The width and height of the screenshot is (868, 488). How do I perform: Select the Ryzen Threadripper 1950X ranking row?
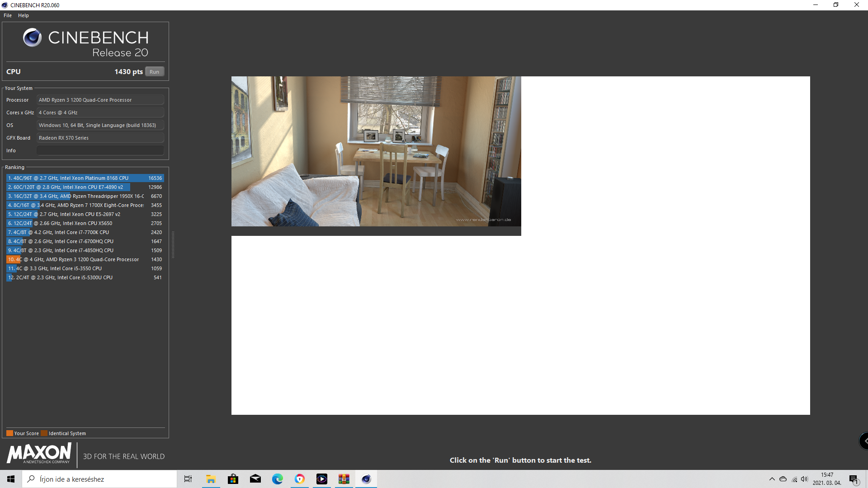[x=85, y=196]
